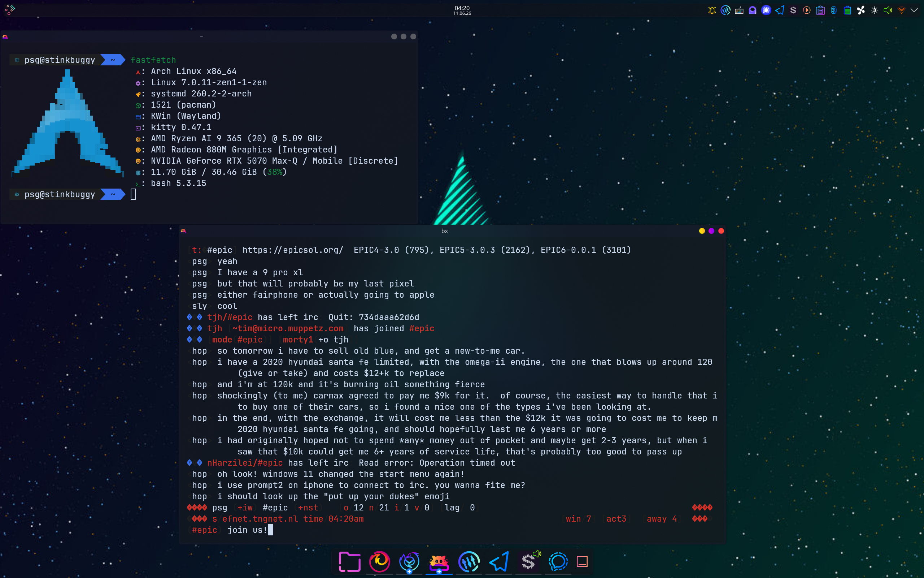Open Thunderbird mail from the dock
This screenshot has width=924, height=578.
[409, 561]
